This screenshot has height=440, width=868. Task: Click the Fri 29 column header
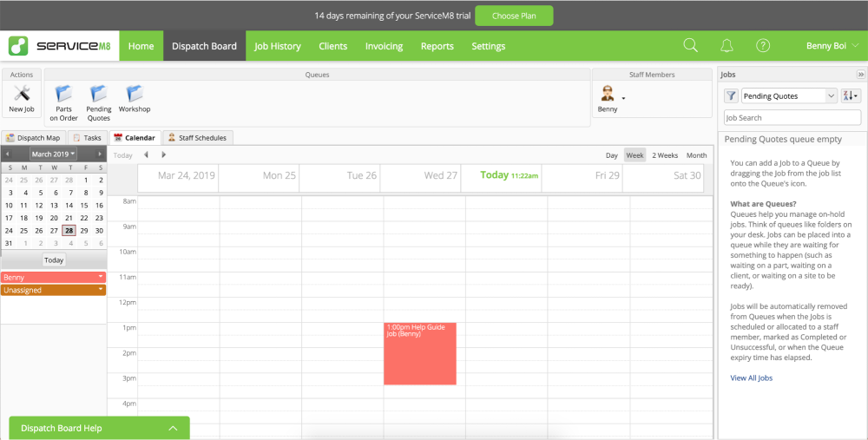coord(582,178)
